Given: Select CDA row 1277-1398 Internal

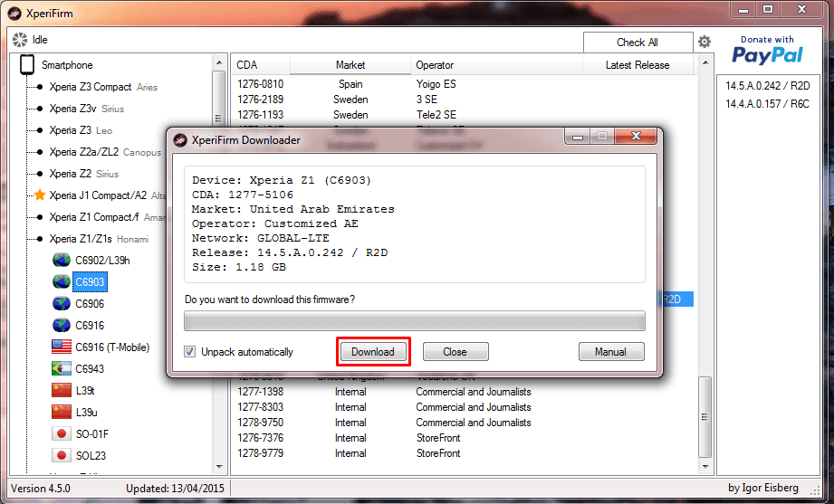Looking at the screenshot, I should [463, 392].
